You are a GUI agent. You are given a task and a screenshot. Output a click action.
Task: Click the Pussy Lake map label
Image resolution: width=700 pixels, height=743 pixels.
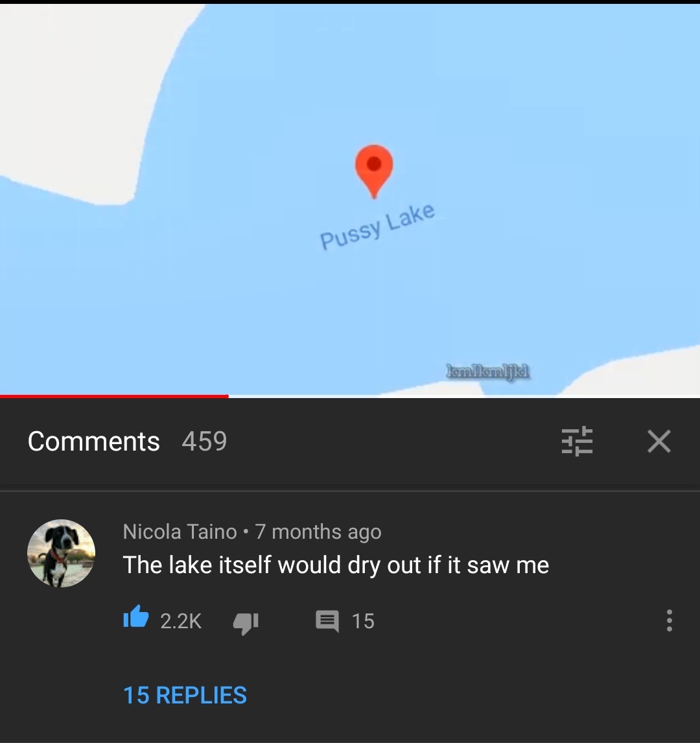pyautogui.click(x=377, y=226)
